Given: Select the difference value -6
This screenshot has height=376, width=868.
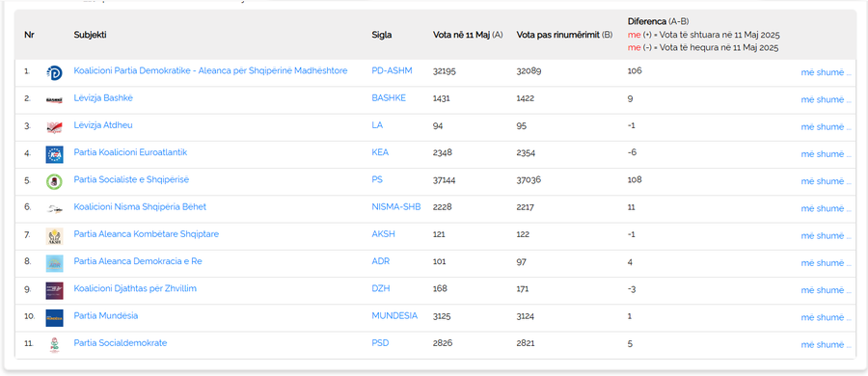Looking at the screenshot, I should coord(632,152).
